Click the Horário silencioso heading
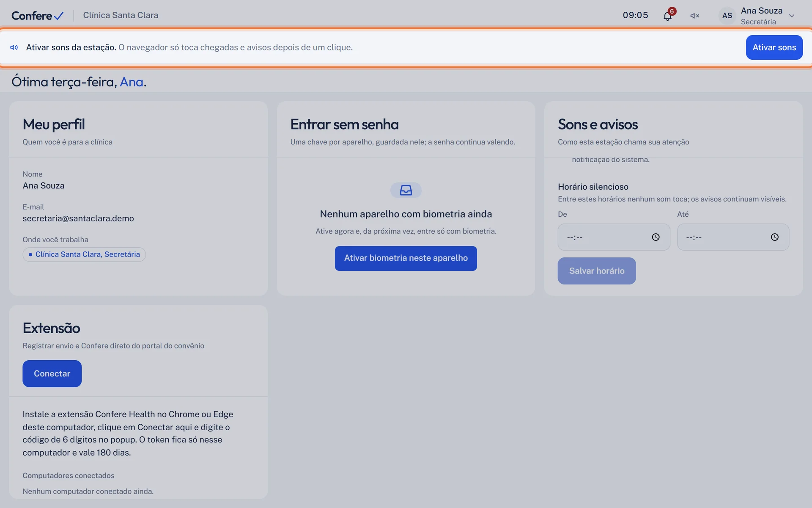Image resolution: width=812 pixels, height=508 pixels. (x=593, y=187)
